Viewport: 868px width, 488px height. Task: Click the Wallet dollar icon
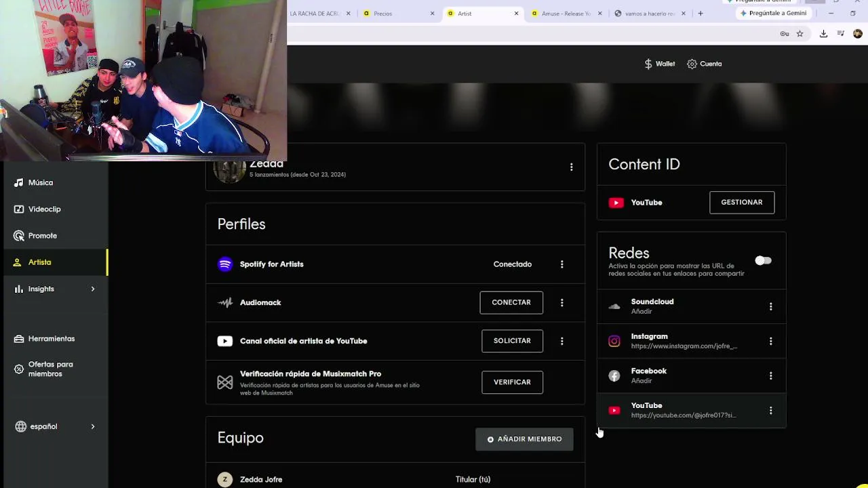[x=648, y=64]
